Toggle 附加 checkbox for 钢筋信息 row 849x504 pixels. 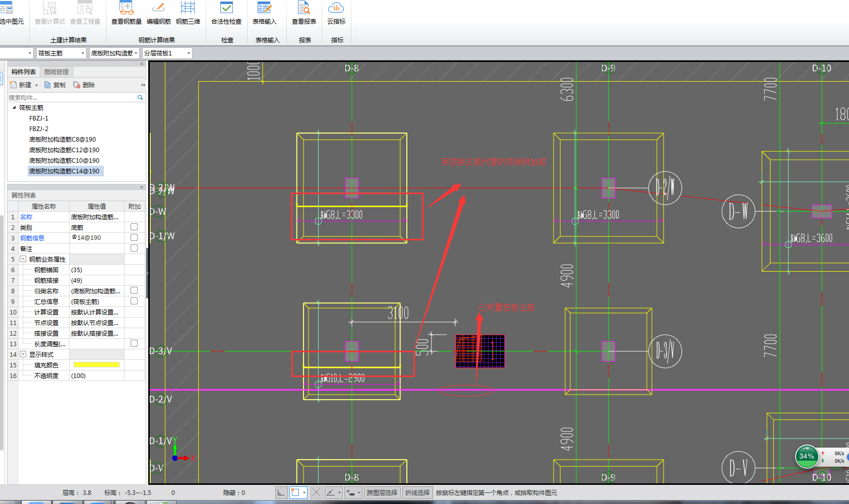134,237
